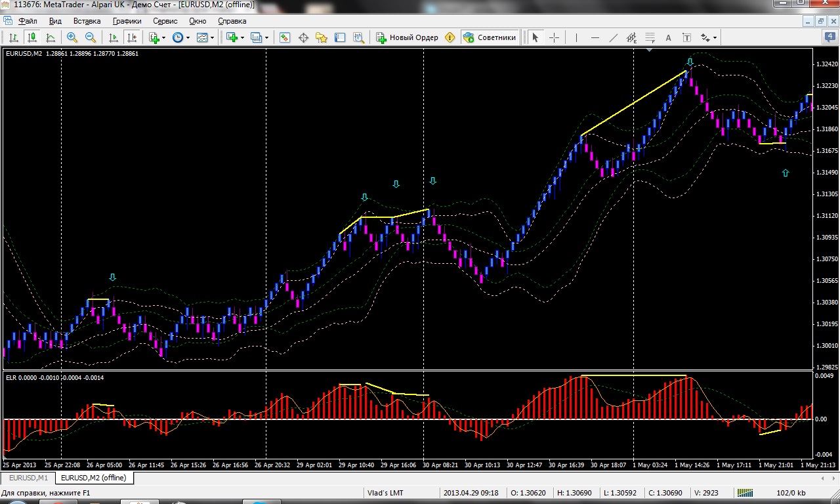
Task: Toggle chart shift from right edge
Action: 131,37
